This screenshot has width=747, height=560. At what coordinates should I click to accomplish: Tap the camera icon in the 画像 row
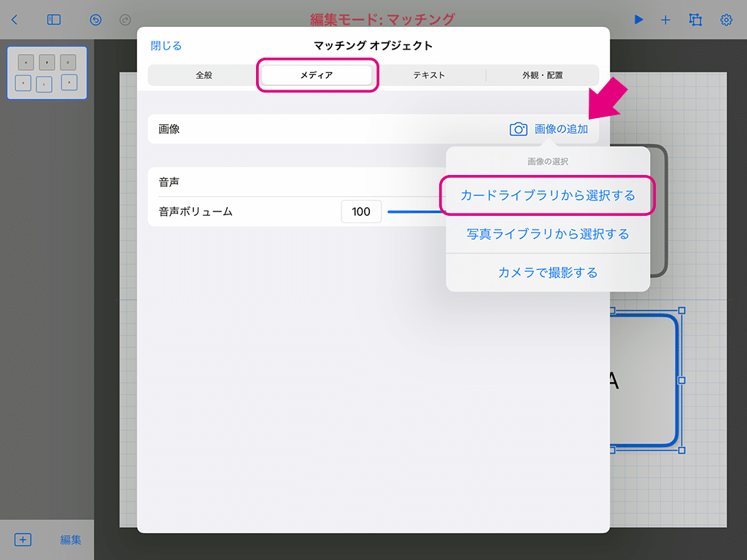click(519, 129)
